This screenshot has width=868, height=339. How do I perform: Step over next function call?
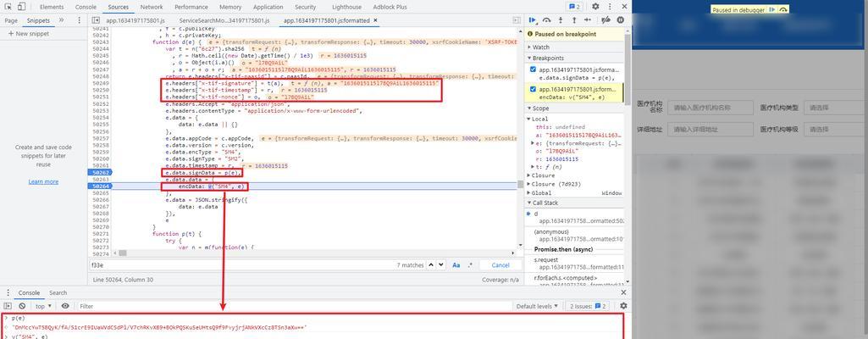547,20
